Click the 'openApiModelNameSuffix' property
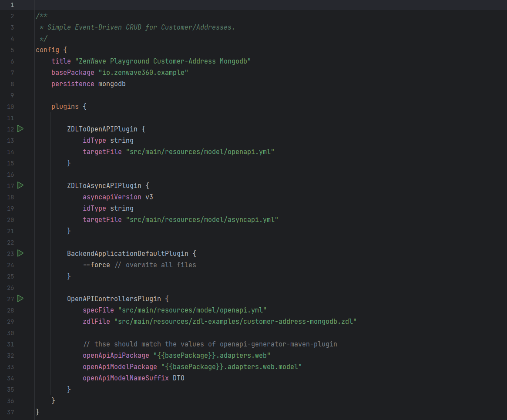 pos(125,378)
